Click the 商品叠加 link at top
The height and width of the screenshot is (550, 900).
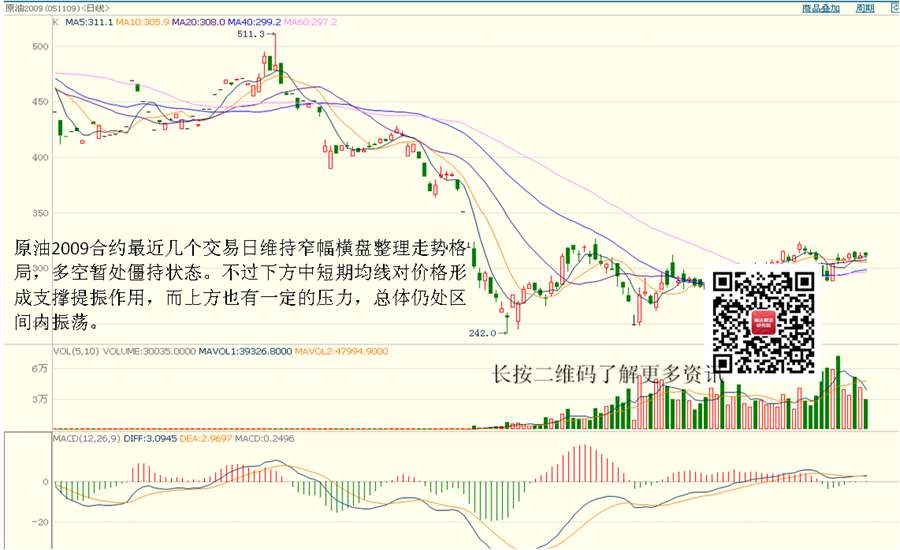(822, 8)
